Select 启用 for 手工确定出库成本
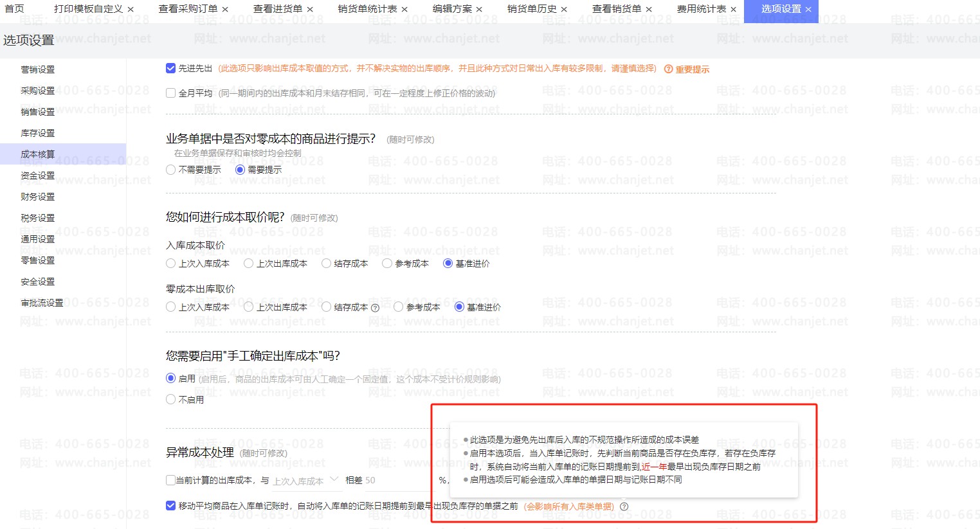This screenshot has width=980, height=529. [x=170, y=379]
